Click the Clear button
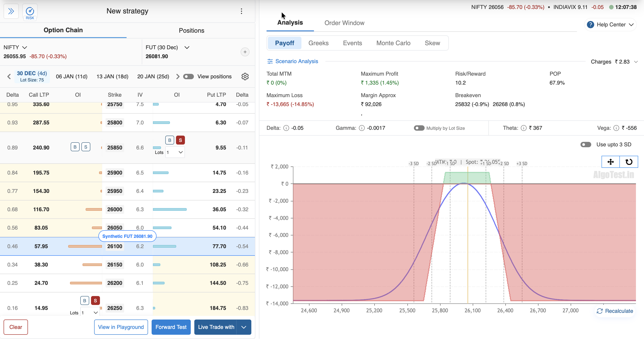This screenshot has height=341, width=644. pos(15,327)
